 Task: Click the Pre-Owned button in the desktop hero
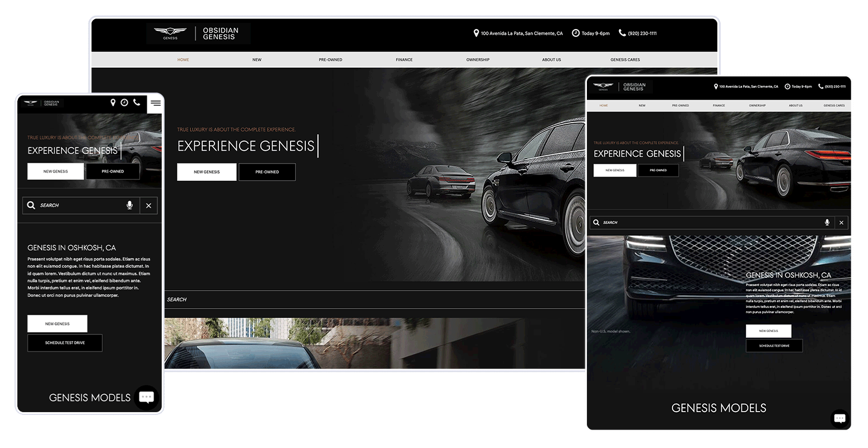click(x=267, y=172)
